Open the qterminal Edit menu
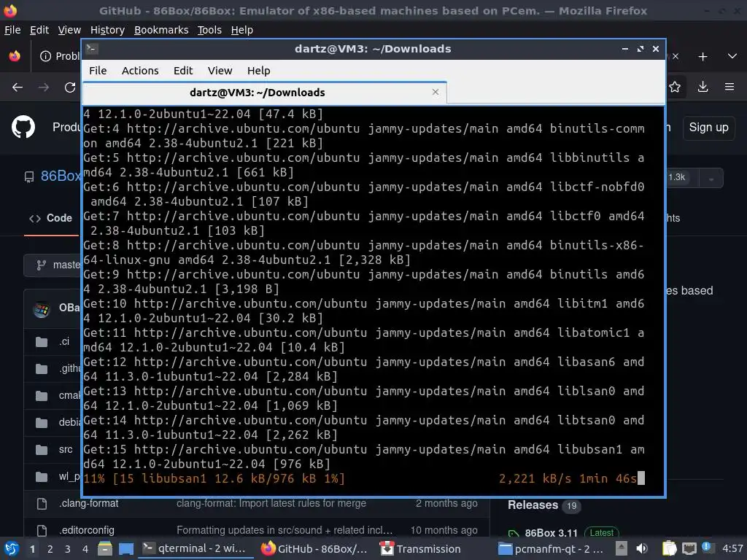 (x=183, y=71)
